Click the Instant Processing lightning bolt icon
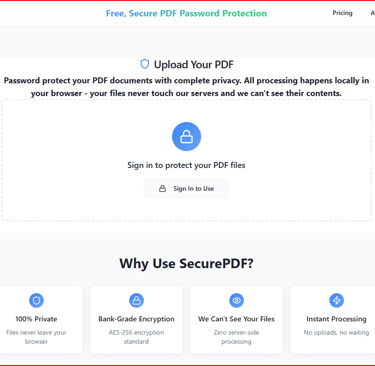 pos(336,300)
